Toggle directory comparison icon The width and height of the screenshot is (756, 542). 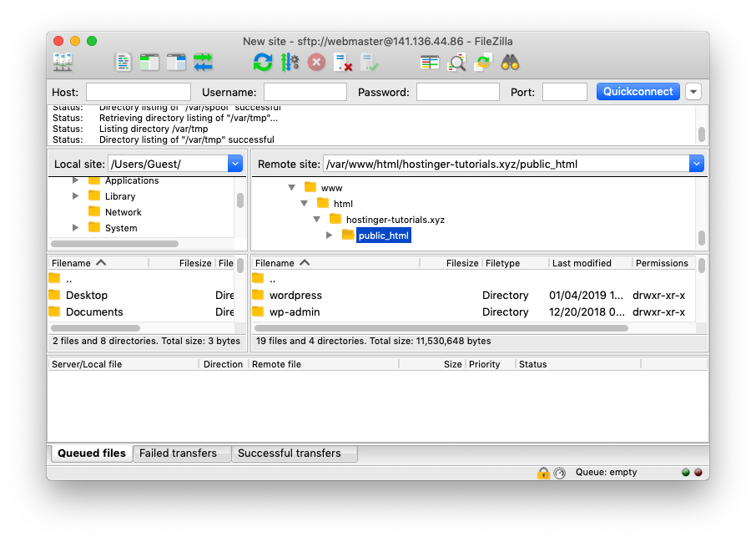456,63
